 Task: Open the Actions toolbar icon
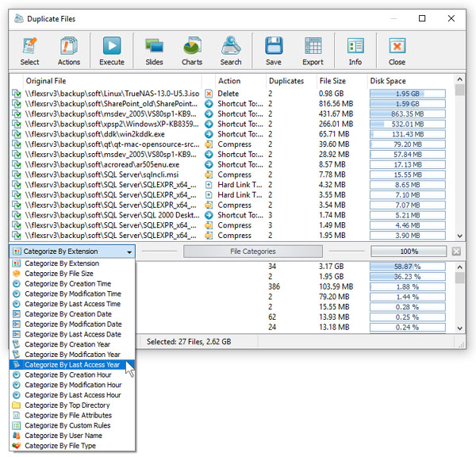point(69,51)
